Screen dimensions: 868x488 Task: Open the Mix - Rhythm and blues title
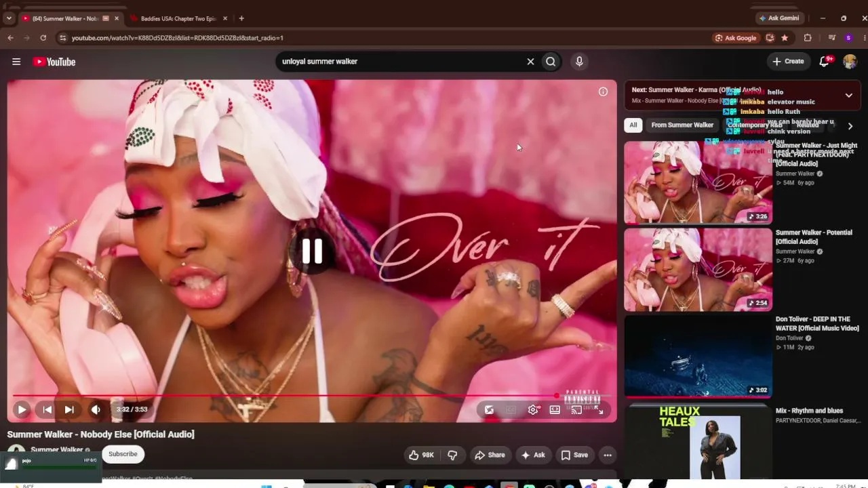[x=809, y=411]
